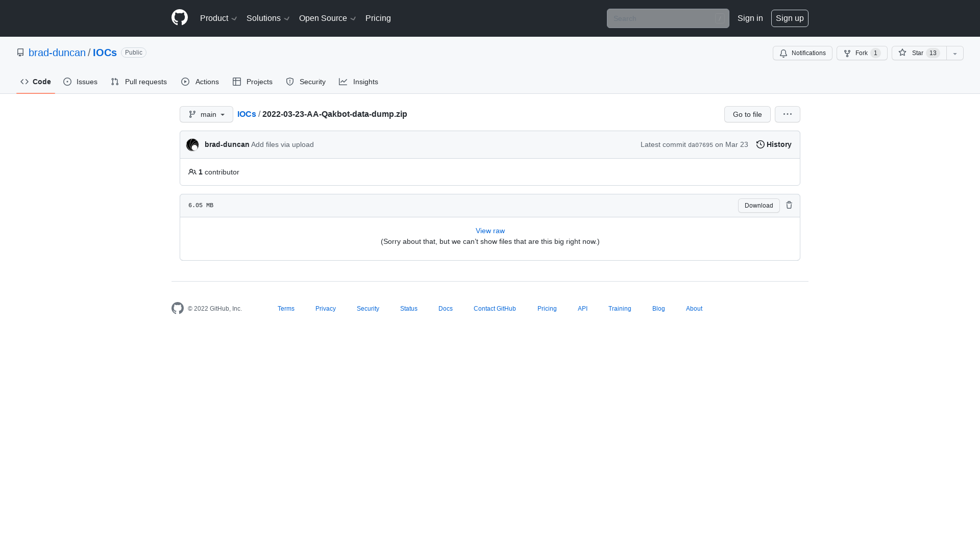The height and width of the screenshot is (551, 980).
Task: Open brad-duncan owner link
Action: pyautogui.click(x=57, y=53)
